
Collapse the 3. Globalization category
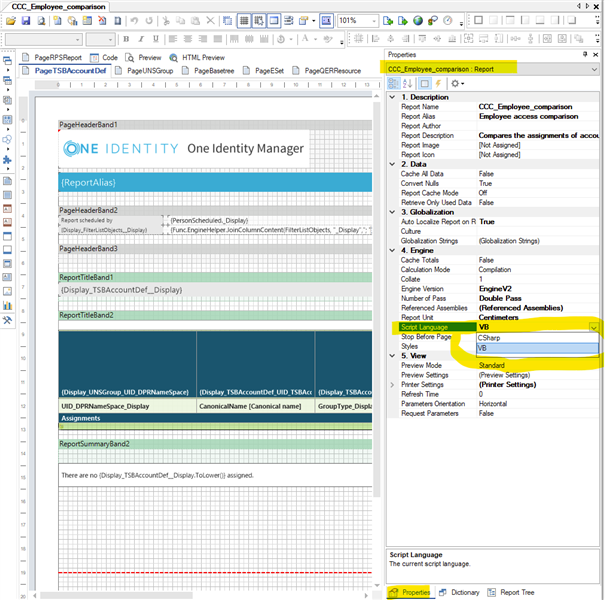[392, 212]
